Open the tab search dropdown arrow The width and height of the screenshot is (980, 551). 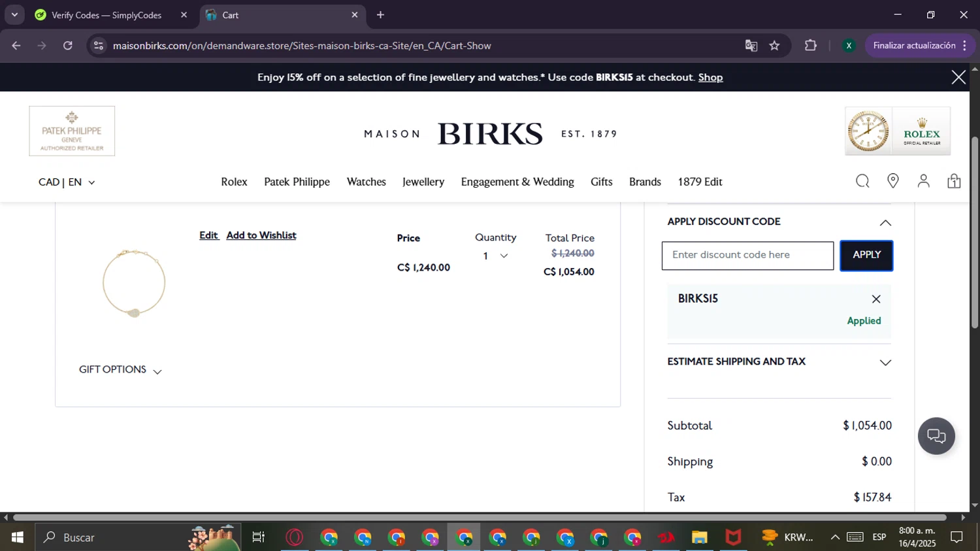click(14, 14)
